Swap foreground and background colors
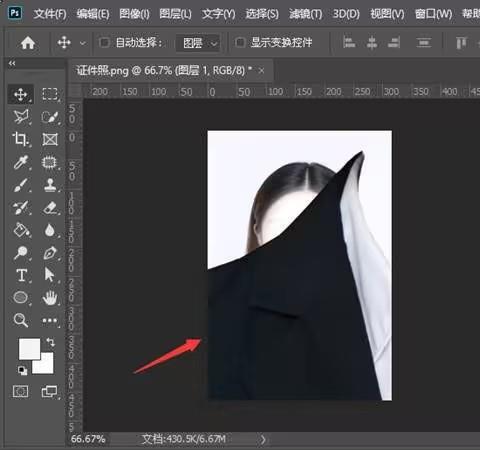 click(51, 342)
